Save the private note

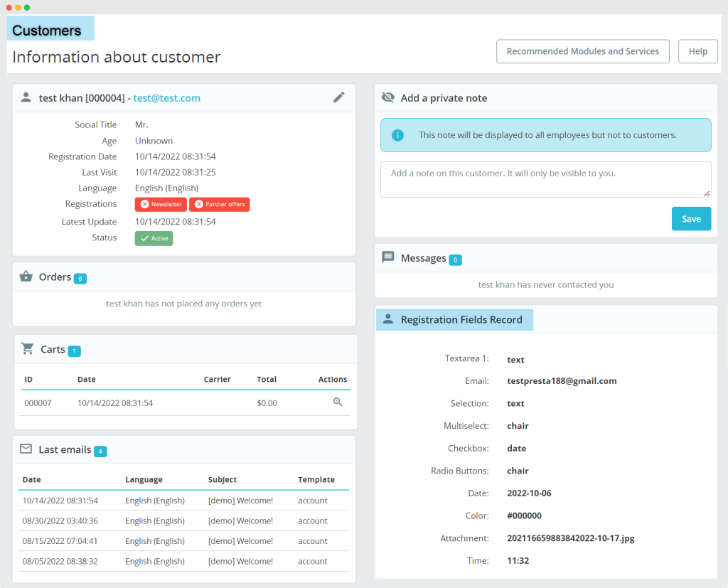(691, 219)
